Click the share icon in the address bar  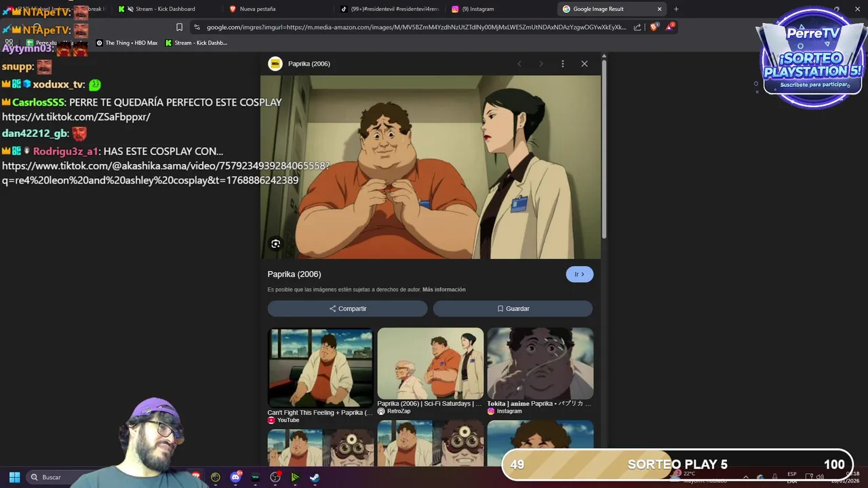[x=637, y=27]
